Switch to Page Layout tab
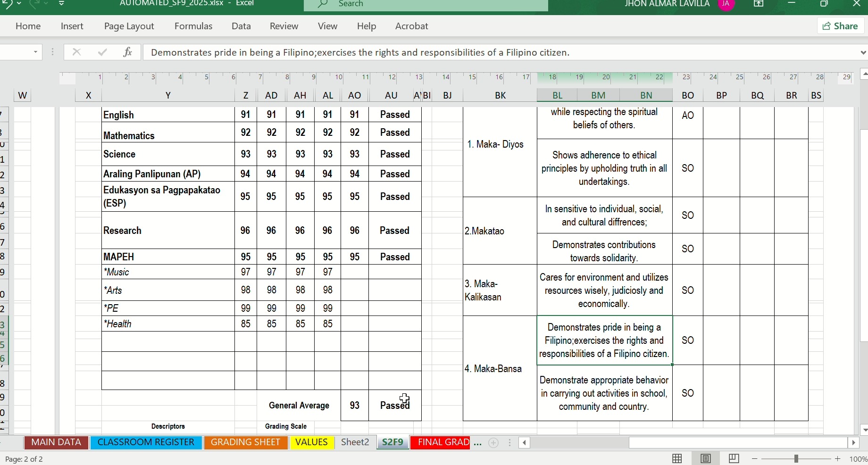The height and width of the screenshot is (465, 868). coord(129,26)
